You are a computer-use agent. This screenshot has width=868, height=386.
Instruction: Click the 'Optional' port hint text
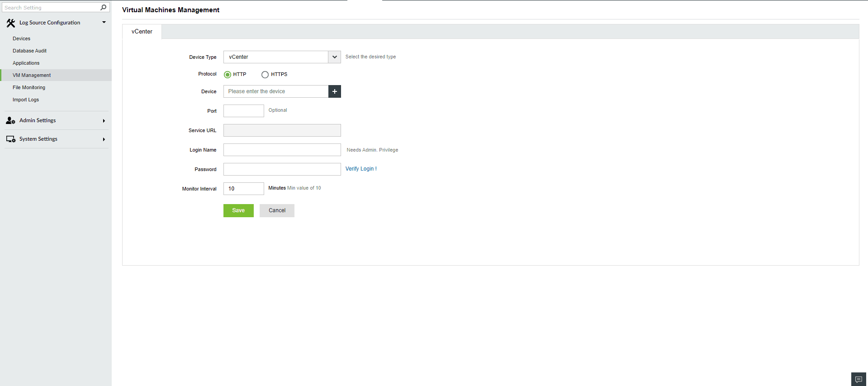(x=278, y=110)
